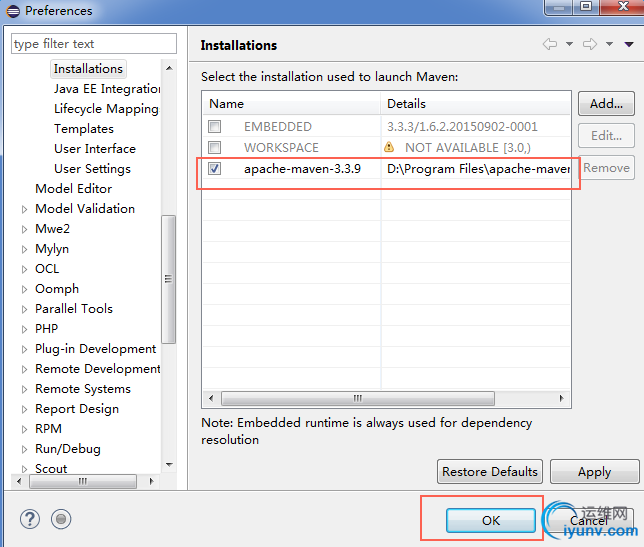Image resolution: width=644 pixels, height=547 pixels.
Task: Select Model Editor in the tree
Action: [74, 188]
